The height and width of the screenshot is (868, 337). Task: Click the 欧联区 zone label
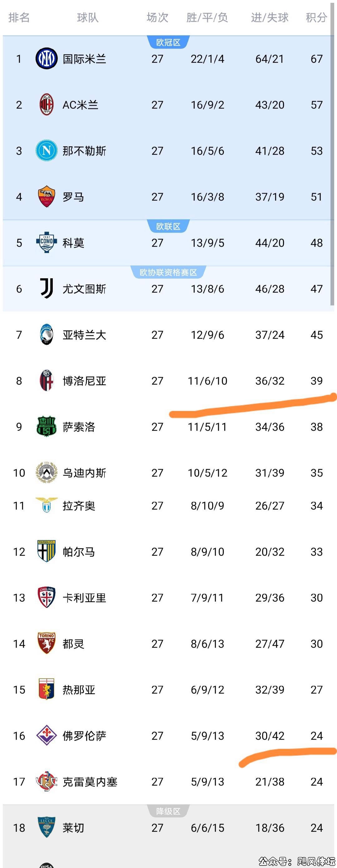click(x=168, y=226)
